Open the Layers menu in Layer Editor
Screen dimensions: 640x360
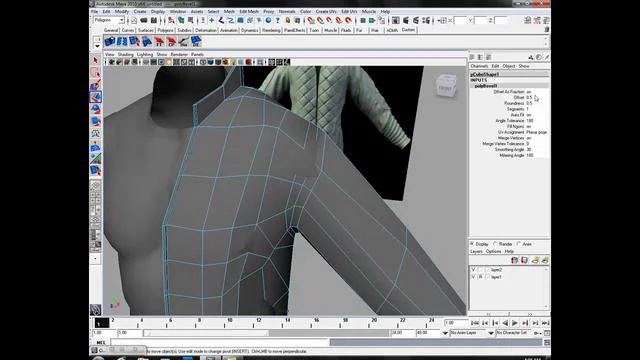(x=476, y=251)
